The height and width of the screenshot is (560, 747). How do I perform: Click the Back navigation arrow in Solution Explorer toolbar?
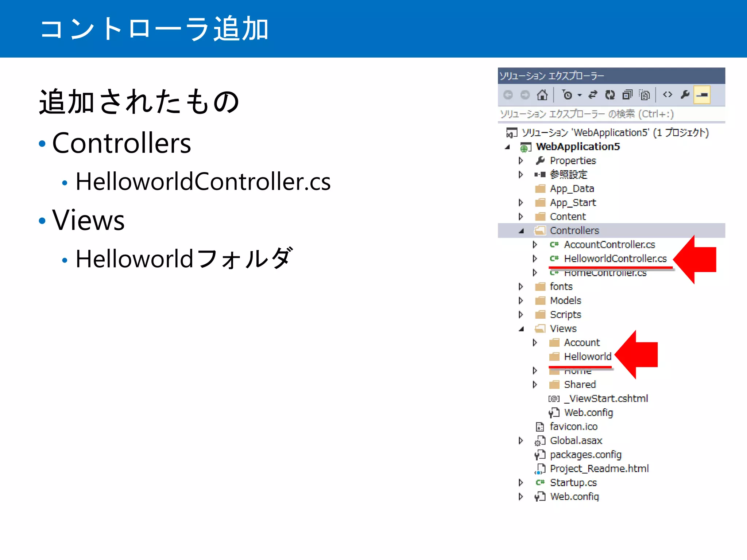point(508,95)
